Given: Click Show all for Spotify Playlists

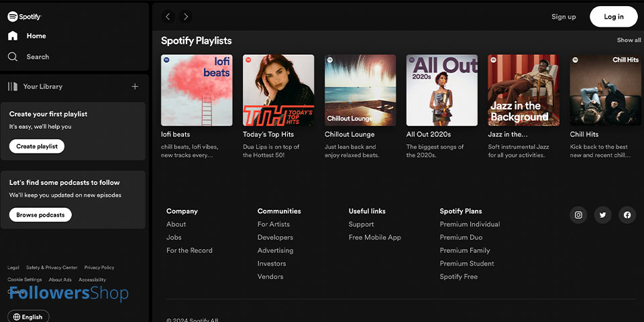Looking at the screenshot, I should (x=629, y=40).
